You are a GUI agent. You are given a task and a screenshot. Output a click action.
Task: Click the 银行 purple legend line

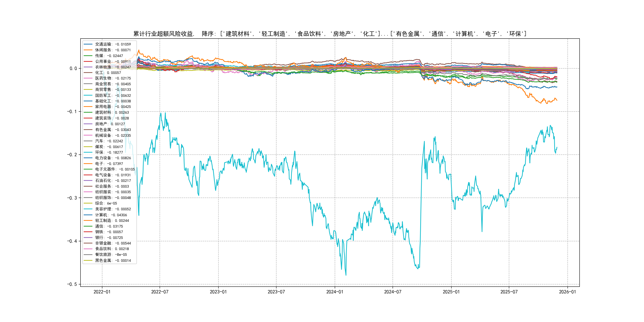pos(88,238)
